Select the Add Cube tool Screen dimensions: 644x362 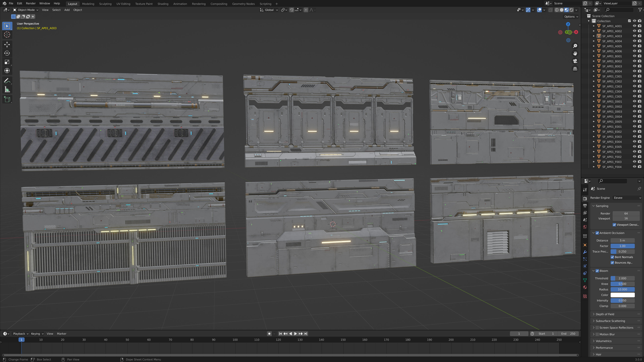[7, 99]
